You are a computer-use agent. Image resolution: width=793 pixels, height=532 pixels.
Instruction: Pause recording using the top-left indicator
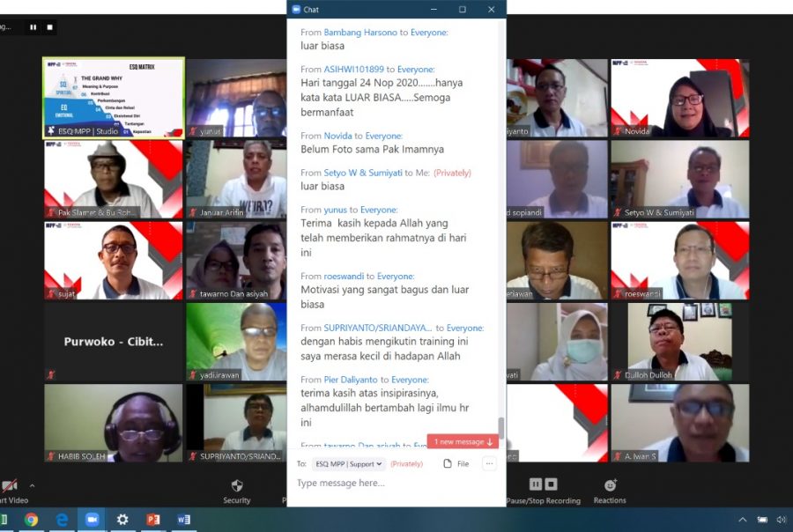[33, 27]
